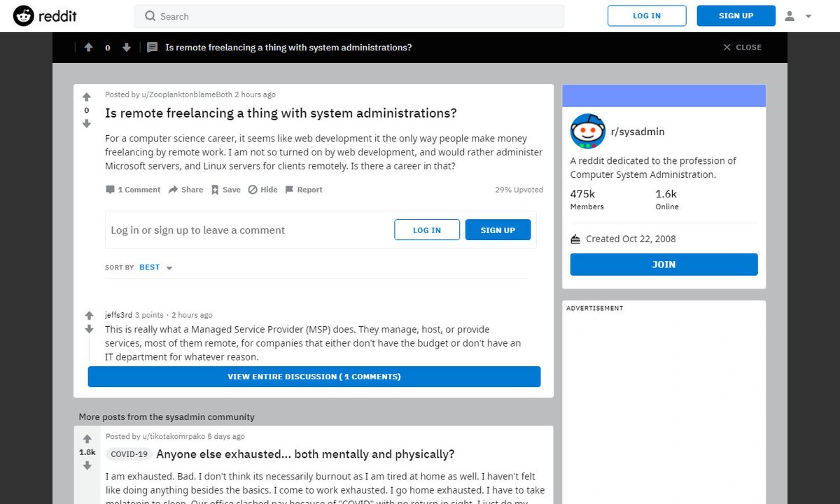Click the search magnifier icon
Viewport: 840px width, 504px height.
coord(150,16)
